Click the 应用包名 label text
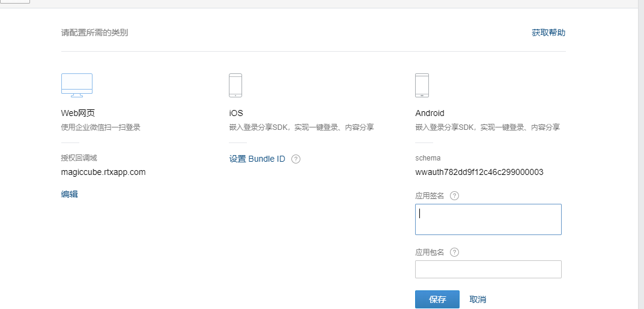644x309 pixels. coord(430,252)
